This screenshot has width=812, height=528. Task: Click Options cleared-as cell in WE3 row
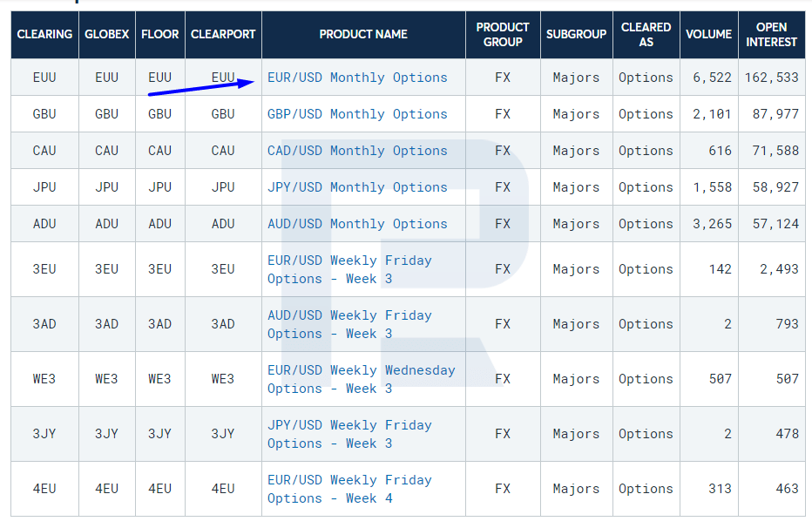click(x=646, y=379)
